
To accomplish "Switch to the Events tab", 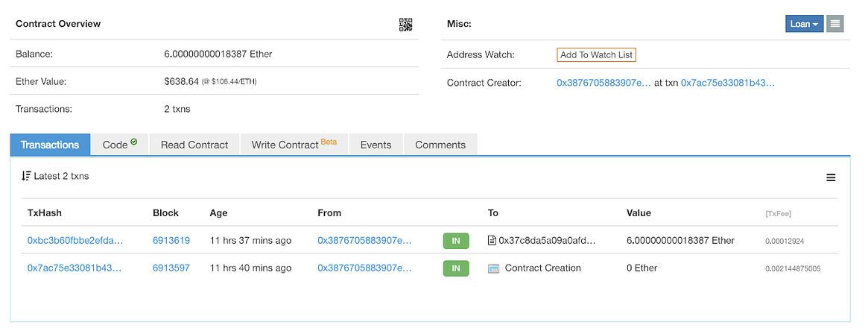I will coord(376,145).
